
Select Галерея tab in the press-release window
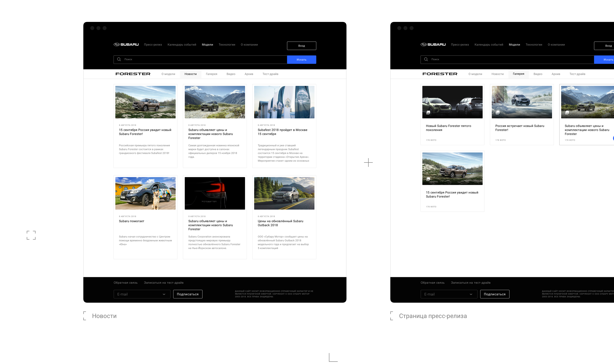tap(518, 74)
